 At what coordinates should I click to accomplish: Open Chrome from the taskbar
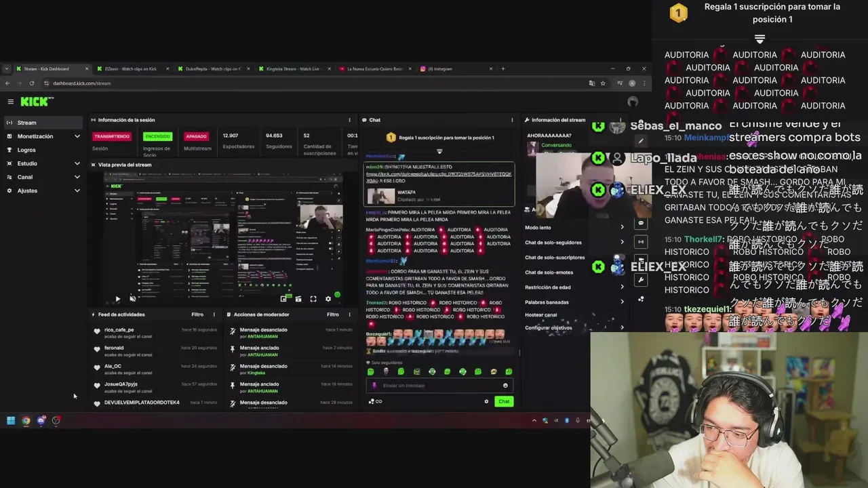click(26, 421)
